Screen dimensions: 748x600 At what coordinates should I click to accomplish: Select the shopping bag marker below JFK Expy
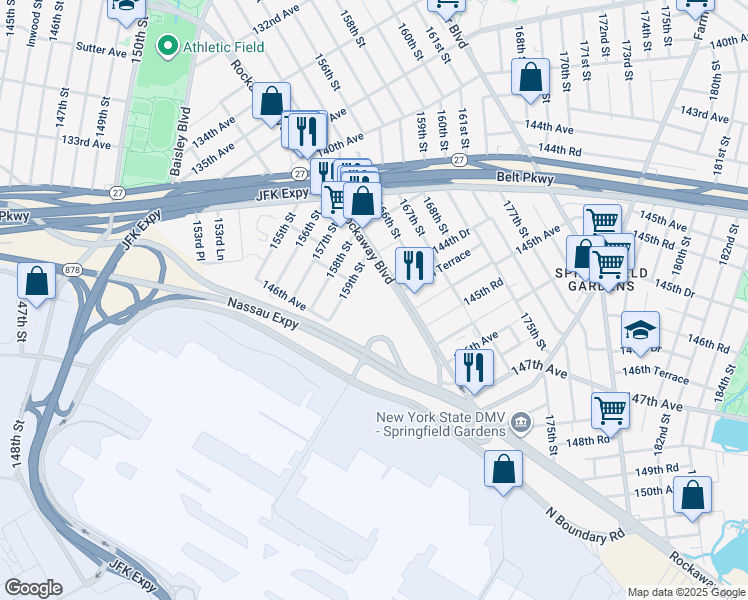tap(362, 204)
